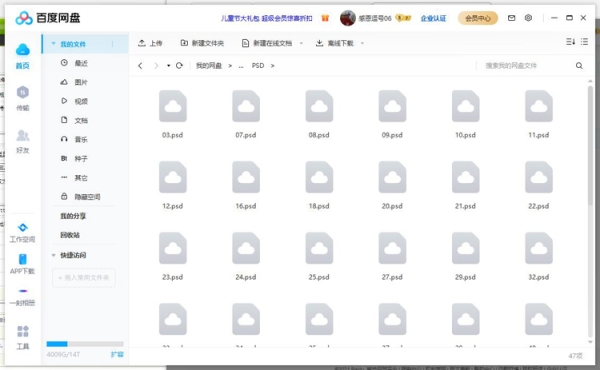This screenshot has width=600, height=370.
Task: Go back with the left arrow
Action: [x=140, y=66]
